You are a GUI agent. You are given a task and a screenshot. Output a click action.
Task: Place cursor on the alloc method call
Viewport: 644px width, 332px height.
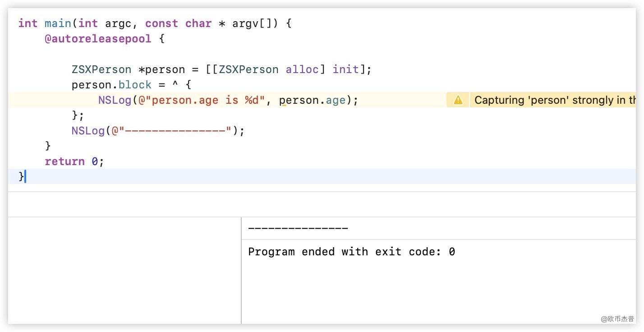(302, 70)
